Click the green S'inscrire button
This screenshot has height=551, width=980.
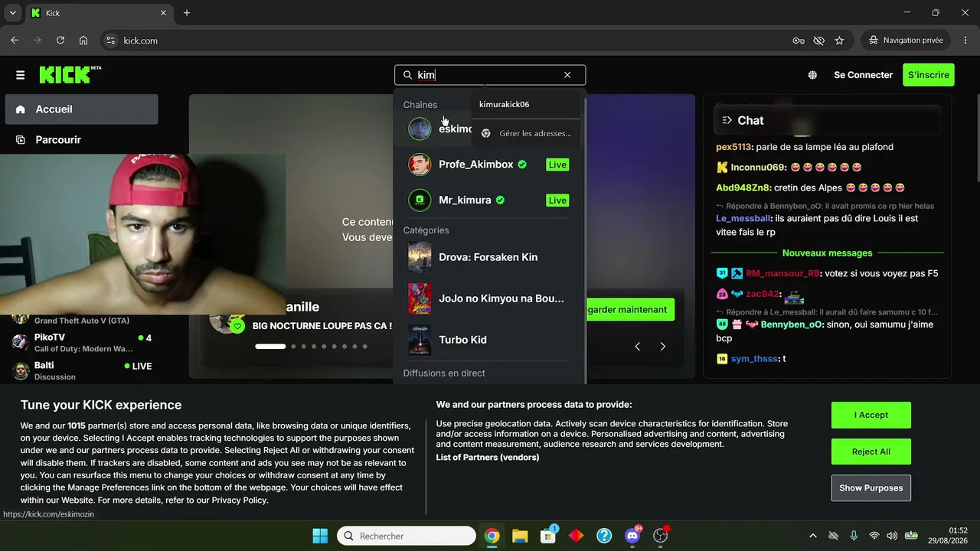click(929, 75)
